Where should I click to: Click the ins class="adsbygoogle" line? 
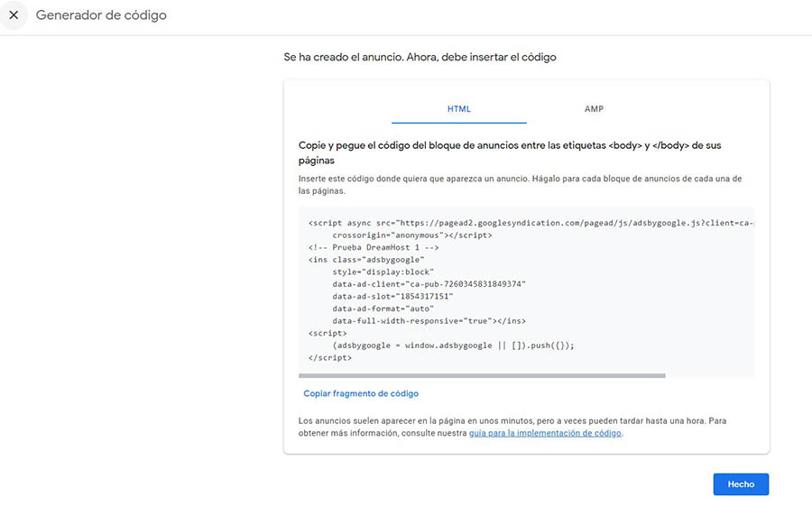click(366, 260)
